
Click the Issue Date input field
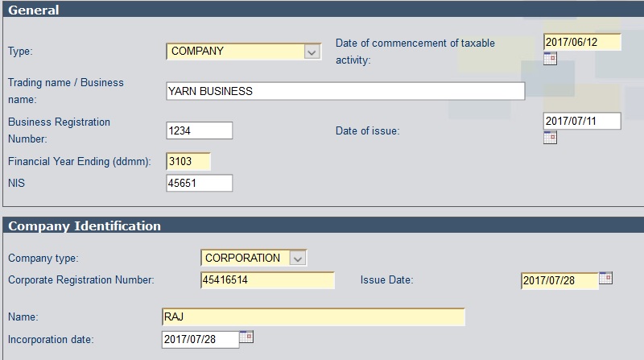(x=559, y=280)
